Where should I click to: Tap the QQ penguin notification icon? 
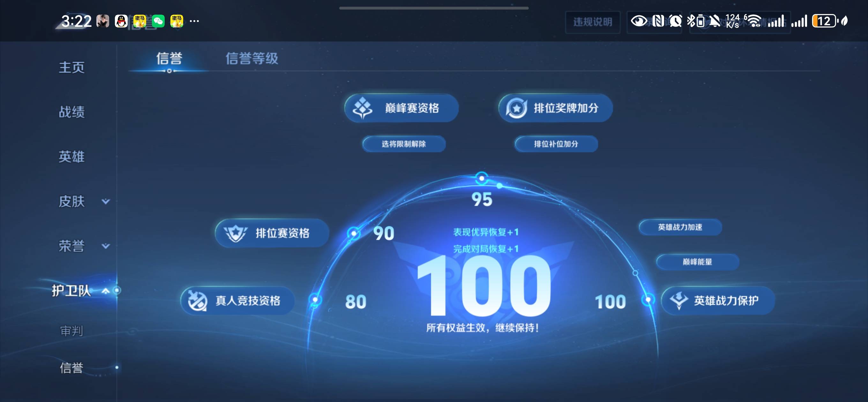pos(121,21)
